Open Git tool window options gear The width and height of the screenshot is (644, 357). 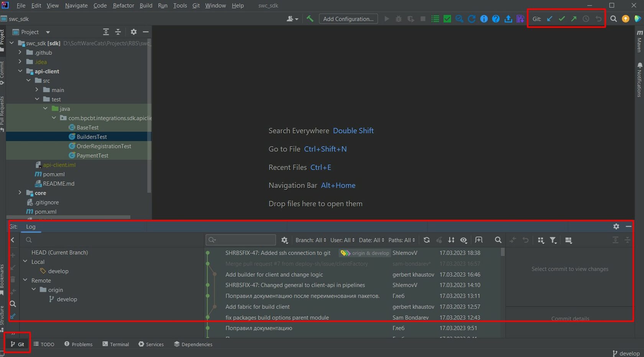(x=616, y=226)
